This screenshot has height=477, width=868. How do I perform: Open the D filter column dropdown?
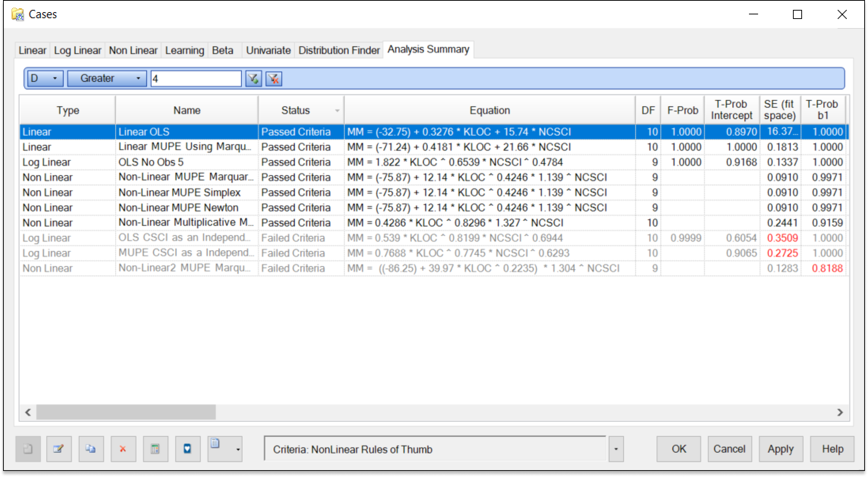[55, 78]
